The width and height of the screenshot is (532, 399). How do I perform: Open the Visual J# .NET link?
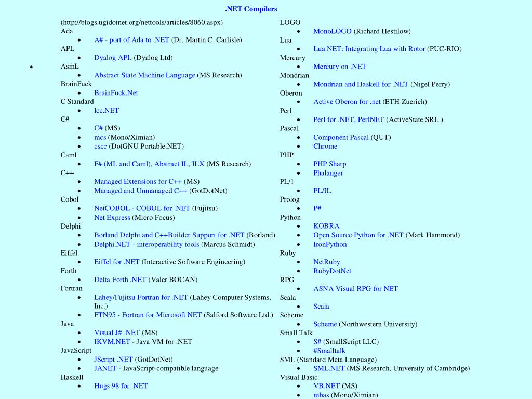[117, 332]
